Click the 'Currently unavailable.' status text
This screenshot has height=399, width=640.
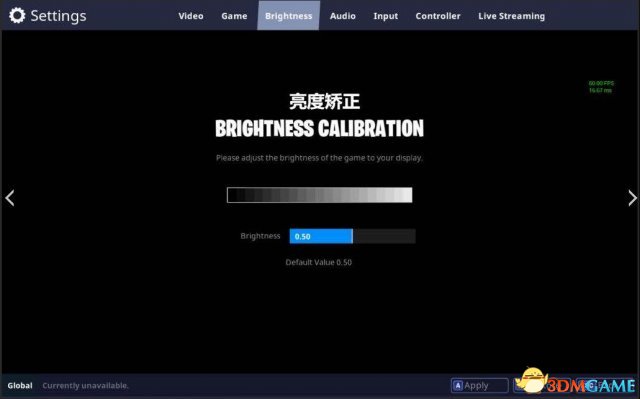85,386
